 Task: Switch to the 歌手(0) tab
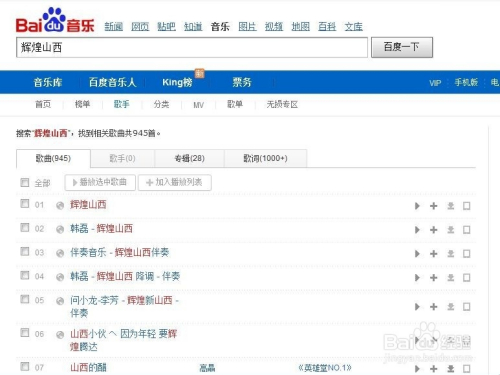click(122, 158)
